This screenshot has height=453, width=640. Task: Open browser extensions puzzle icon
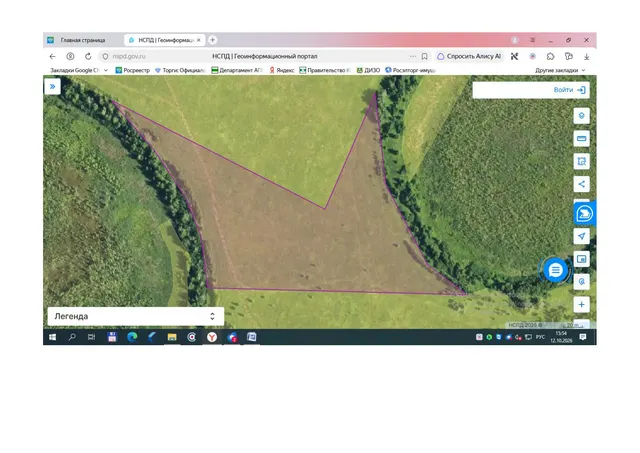point(550,56)
